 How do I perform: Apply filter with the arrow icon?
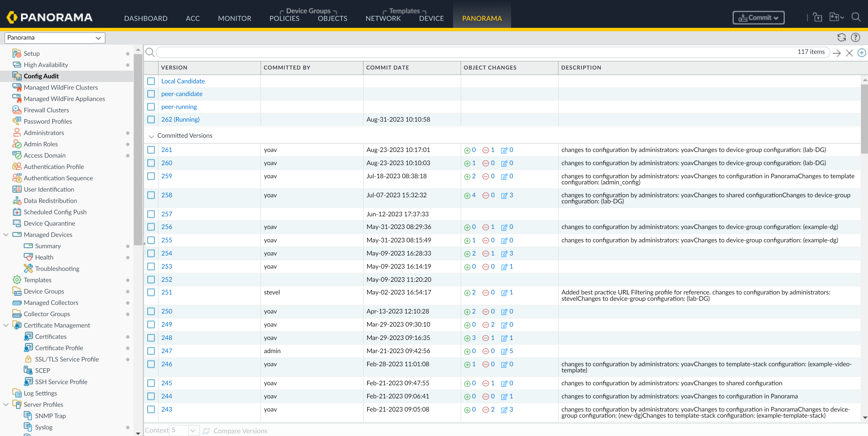pyautogui.click(x=836, y=53)
